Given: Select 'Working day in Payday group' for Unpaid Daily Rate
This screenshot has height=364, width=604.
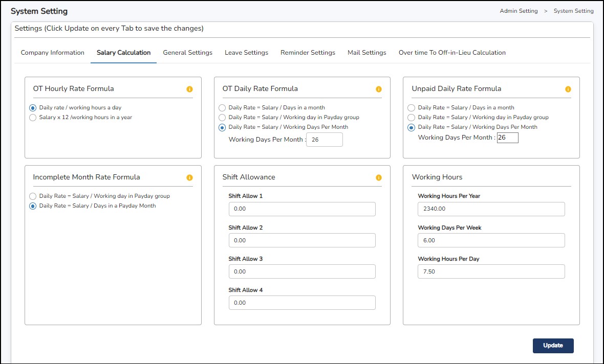Looking at the screenshot, I should pyautogui.click(x=412, y=118).
